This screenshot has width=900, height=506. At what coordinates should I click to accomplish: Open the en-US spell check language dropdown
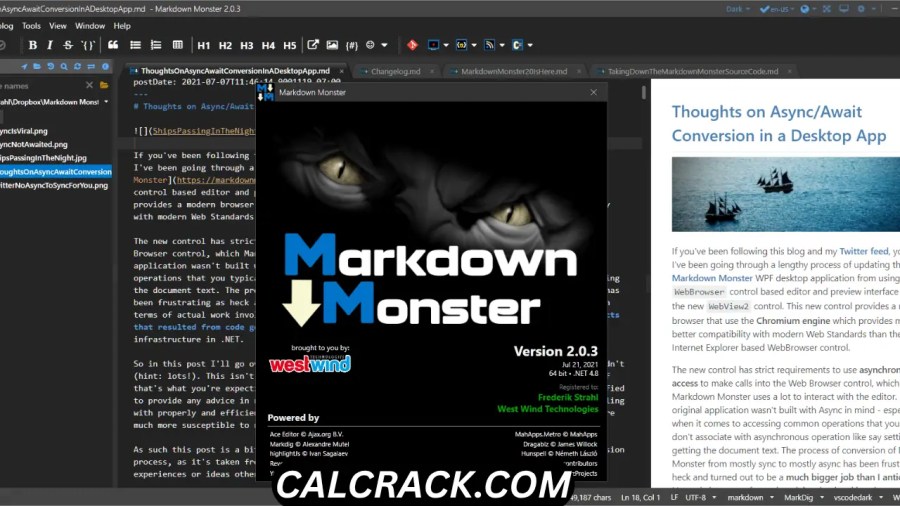777,9
